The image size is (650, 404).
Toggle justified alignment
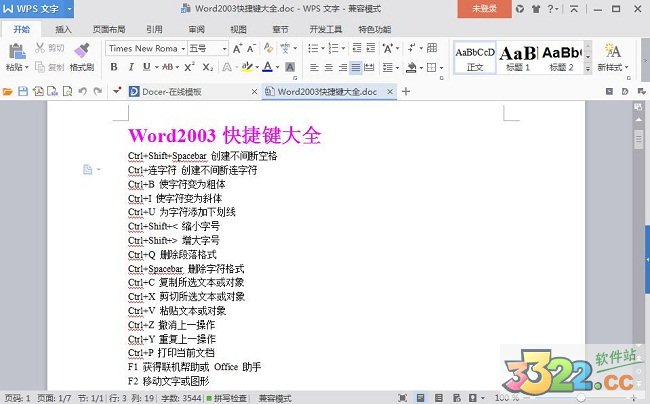356,67
